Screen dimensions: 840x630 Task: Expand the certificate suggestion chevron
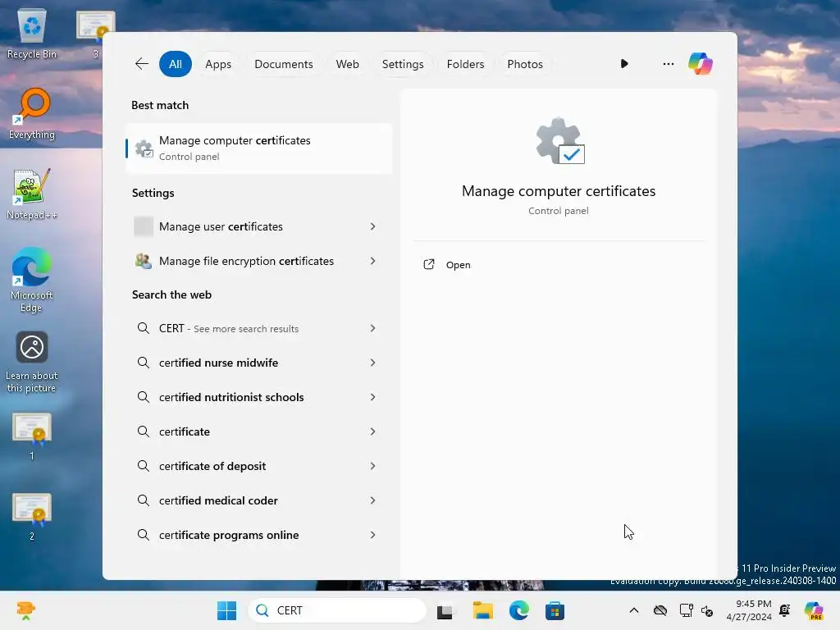(x=373, y=431)
